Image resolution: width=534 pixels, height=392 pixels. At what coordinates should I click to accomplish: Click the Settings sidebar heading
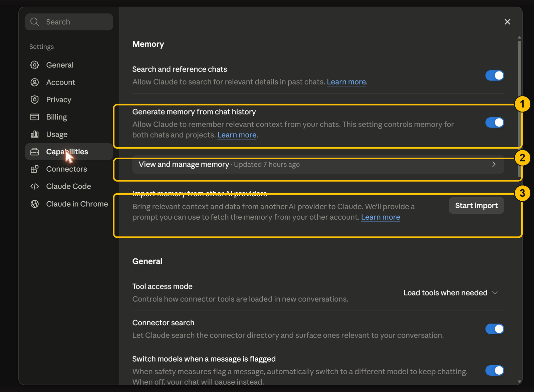(x=41, y=47)
